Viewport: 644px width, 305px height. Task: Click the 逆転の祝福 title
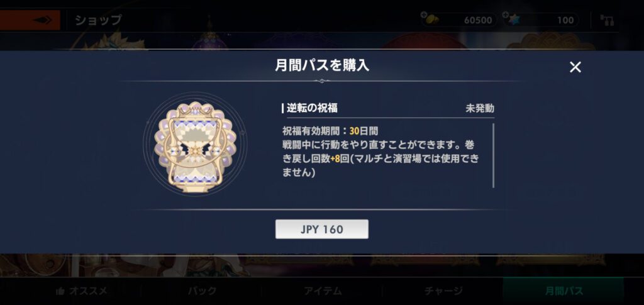312,108
